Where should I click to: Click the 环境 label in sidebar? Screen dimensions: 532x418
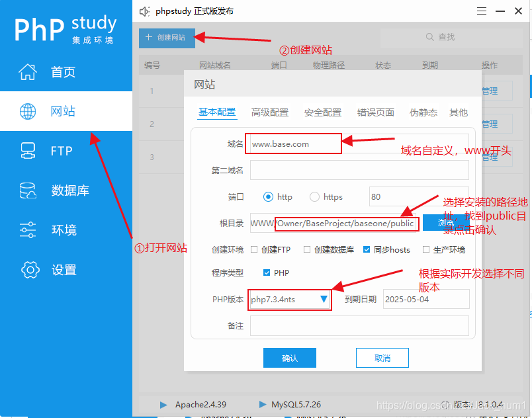tap(64, 230)
